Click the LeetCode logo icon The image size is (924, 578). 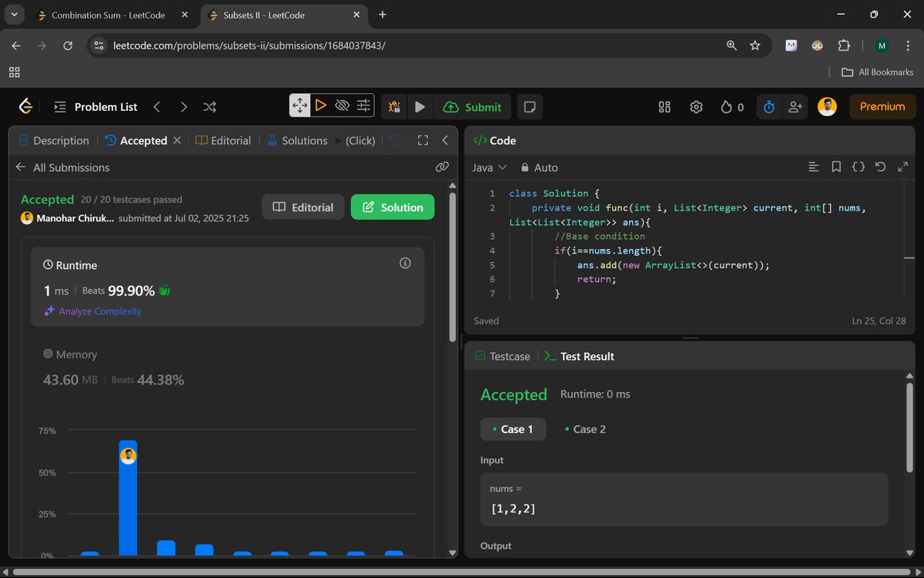click(x=26, y=107)
